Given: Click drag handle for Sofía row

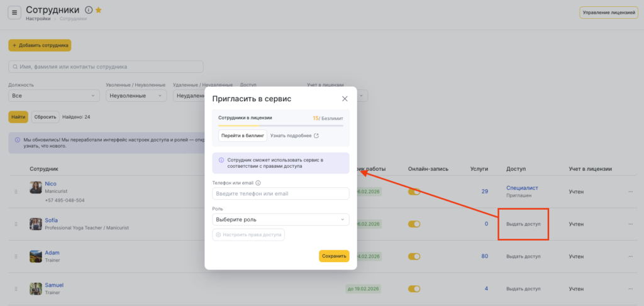Looking at the screenshot, I should pos(16,224).
